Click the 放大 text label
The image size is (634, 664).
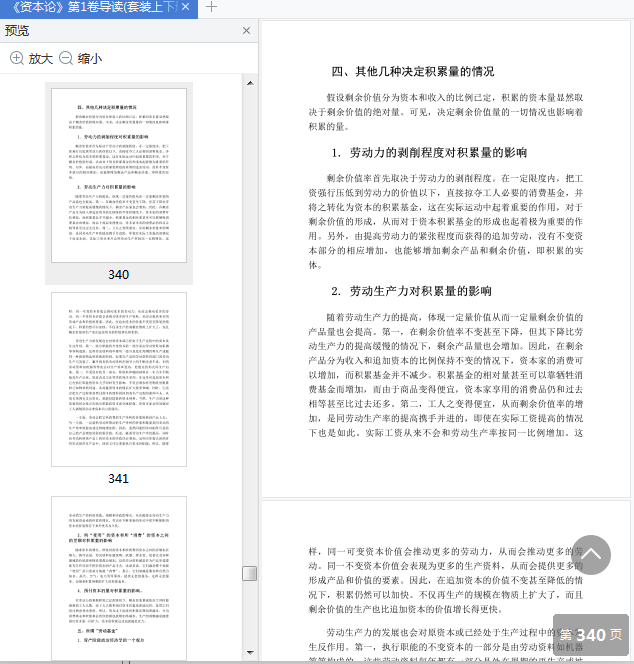tap(41, 58)
